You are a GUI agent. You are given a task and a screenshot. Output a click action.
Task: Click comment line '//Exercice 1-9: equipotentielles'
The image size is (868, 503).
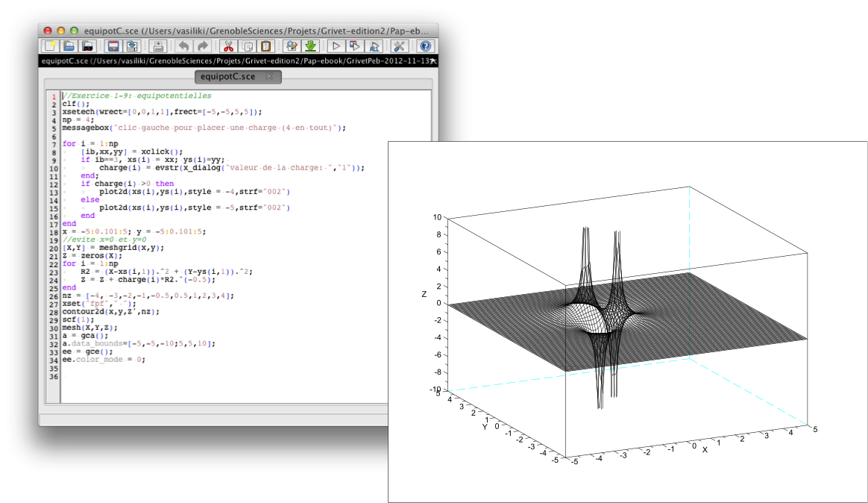136,96
